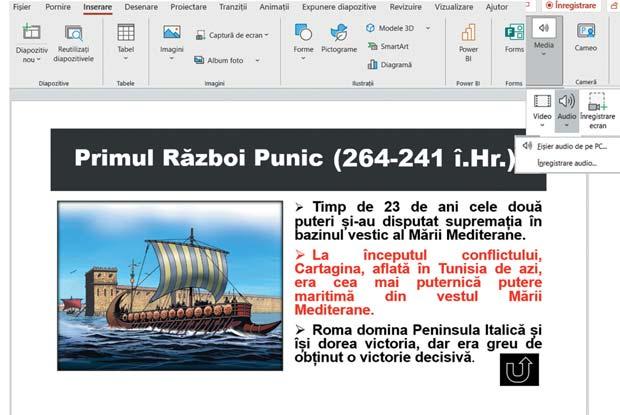Open the Fișier menu tab

click(22, 7)
